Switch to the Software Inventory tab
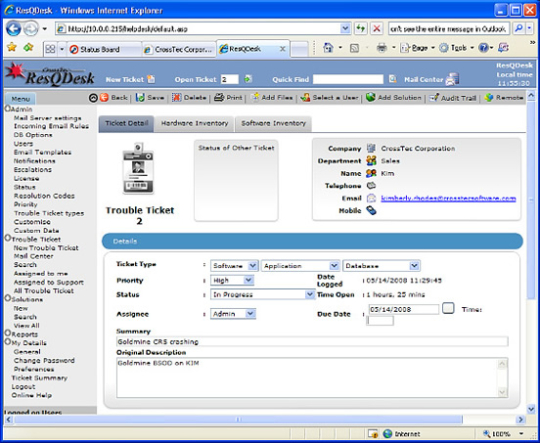The height and width of the screenshot is (443, 540). pyautogui.click(x=273, y=123)
